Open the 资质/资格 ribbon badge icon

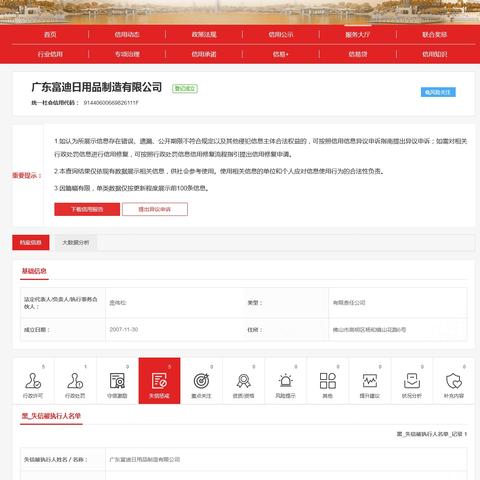244,381
